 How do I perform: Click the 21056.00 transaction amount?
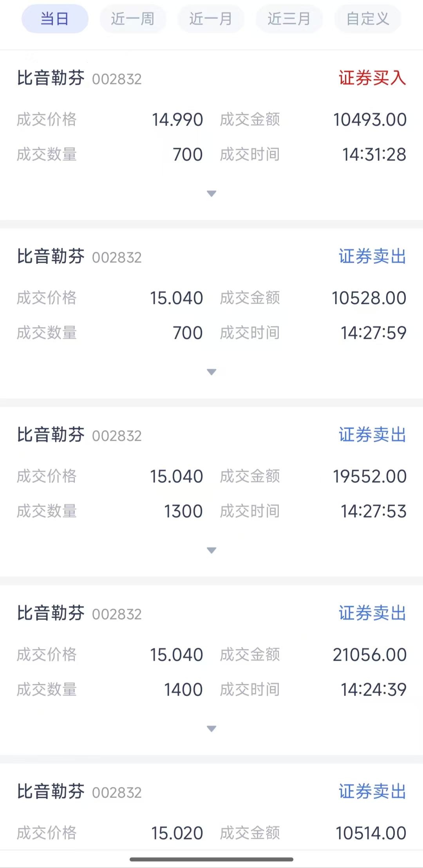[370, 655]
